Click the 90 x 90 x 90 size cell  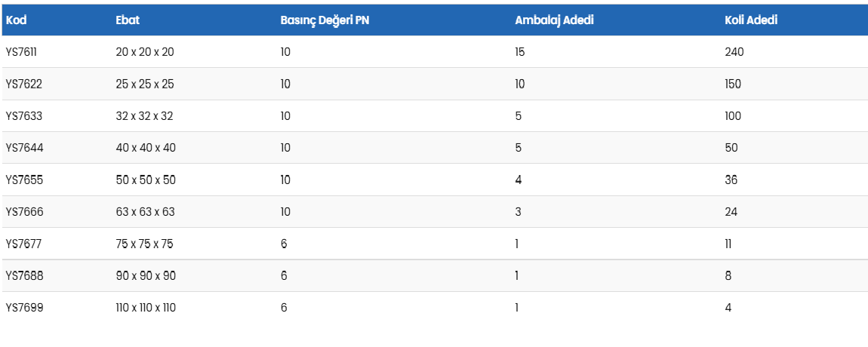[146, 275]
